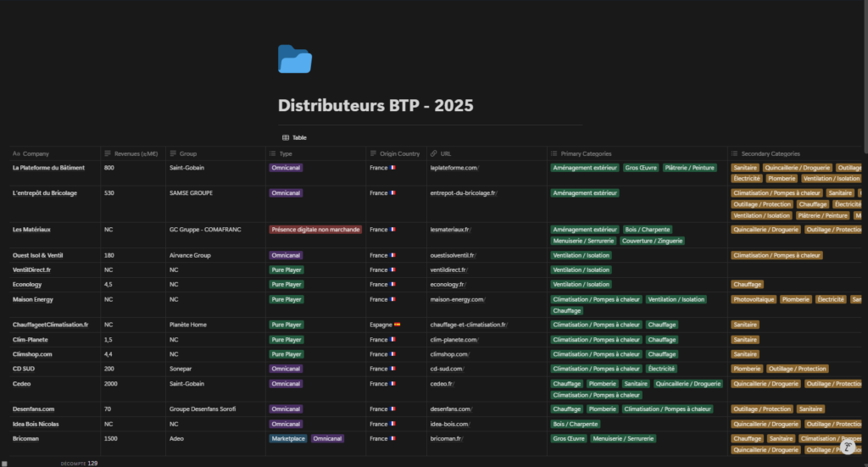Click the Type column header
The height and width of the screenshot is (467, 868).
coord(315,153)
